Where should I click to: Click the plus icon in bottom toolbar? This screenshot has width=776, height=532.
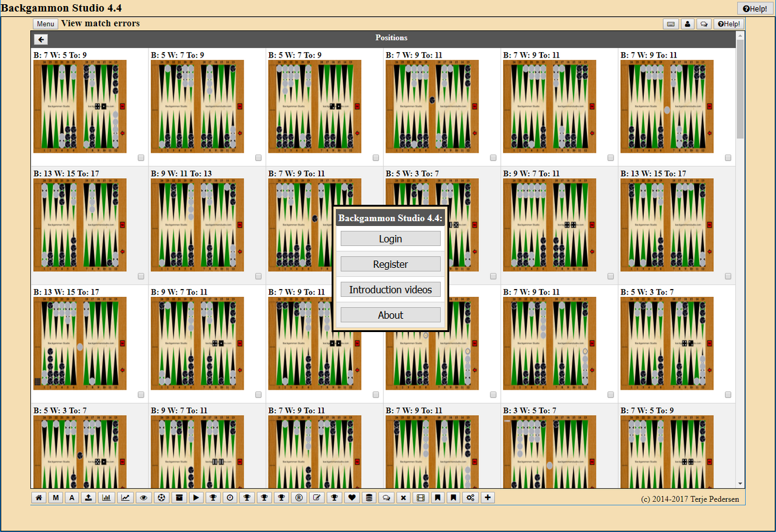487,497
